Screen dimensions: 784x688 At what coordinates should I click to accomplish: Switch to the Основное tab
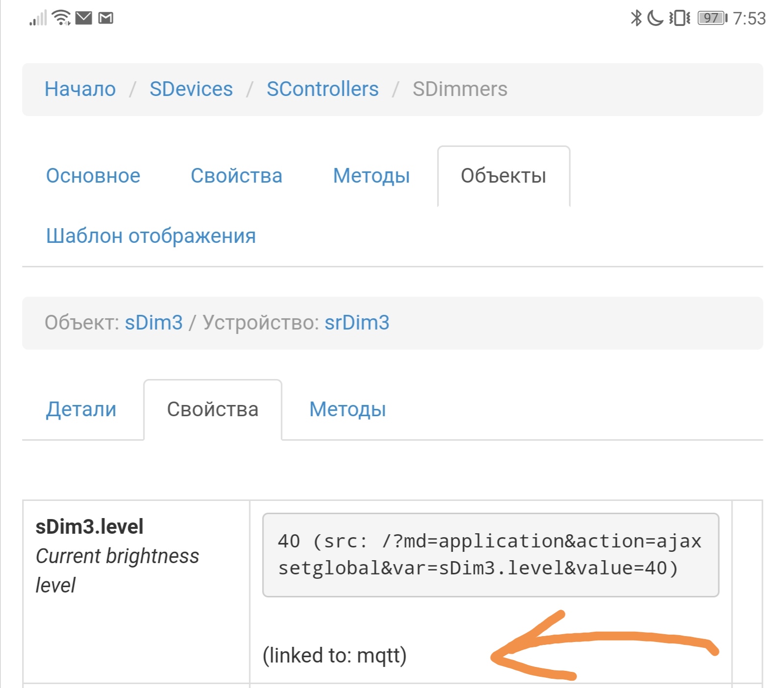(93, 176)
